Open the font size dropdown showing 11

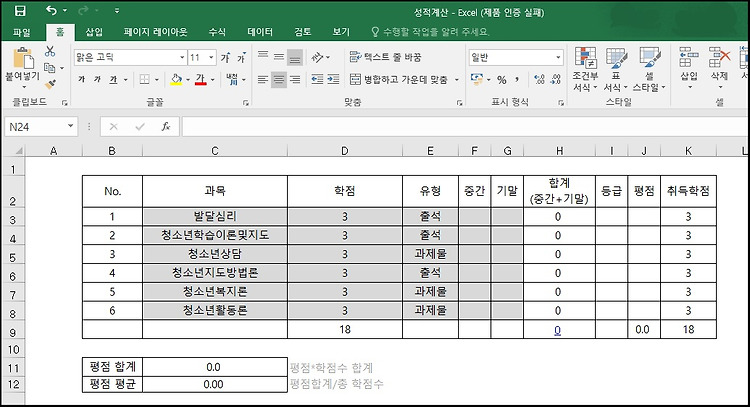211,57
